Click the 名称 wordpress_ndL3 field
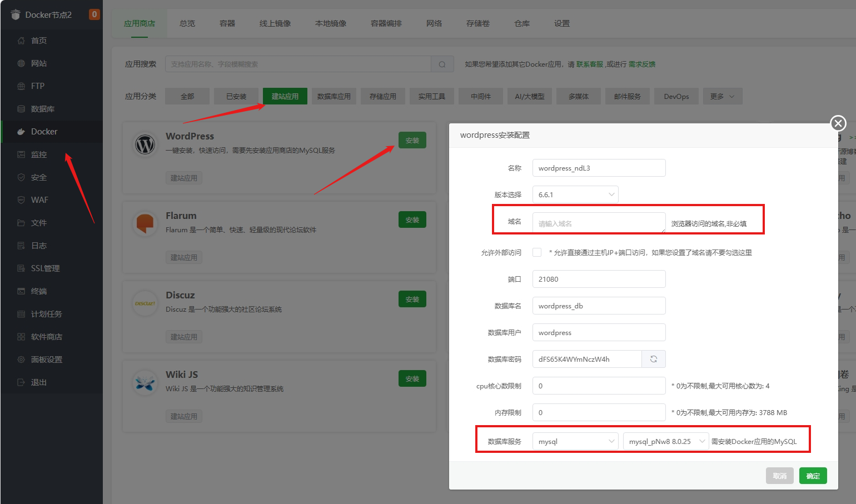 tap(599, 168)
